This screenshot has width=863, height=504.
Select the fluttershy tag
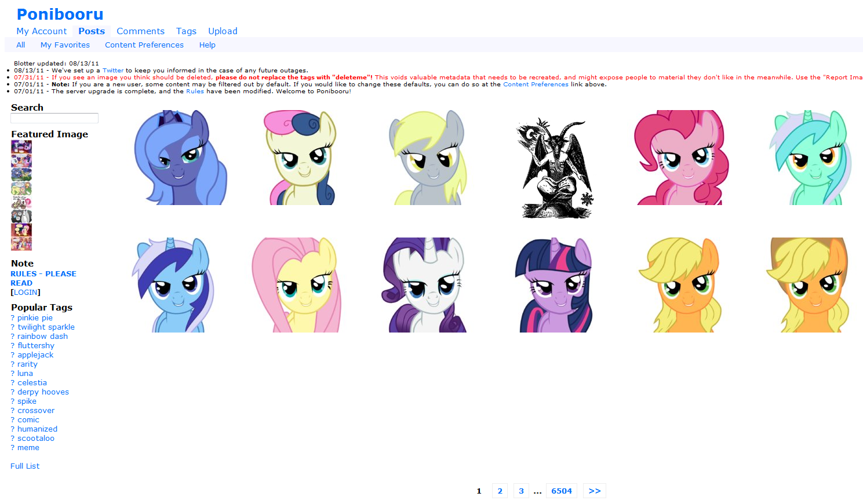pos(36,346)
